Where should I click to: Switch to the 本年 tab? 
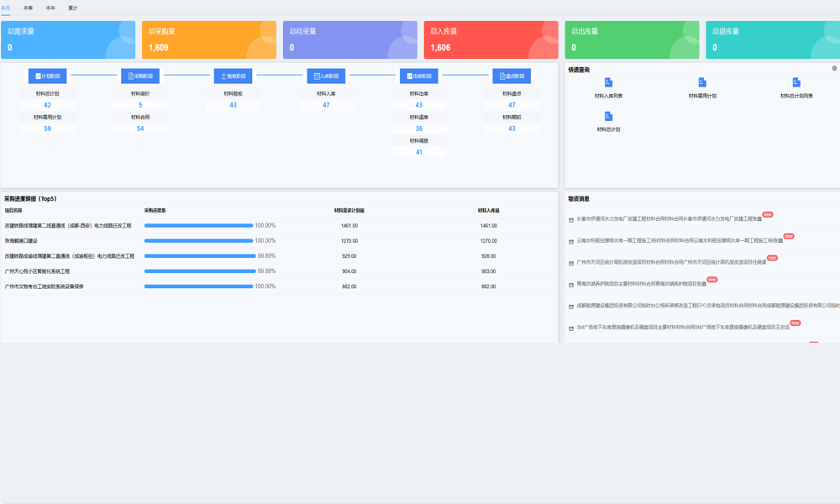[x=50, y=8]
